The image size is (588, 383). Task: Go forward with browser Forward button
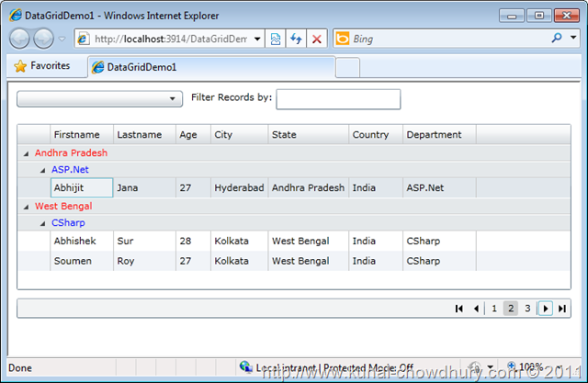pos(43,39)
